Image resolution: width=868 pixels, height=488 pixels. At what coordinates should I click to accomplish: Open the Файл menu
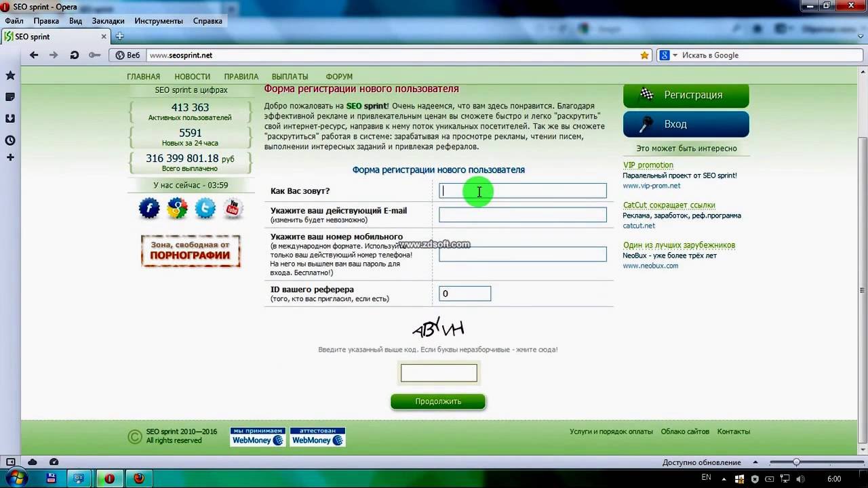tap(14, 21)
